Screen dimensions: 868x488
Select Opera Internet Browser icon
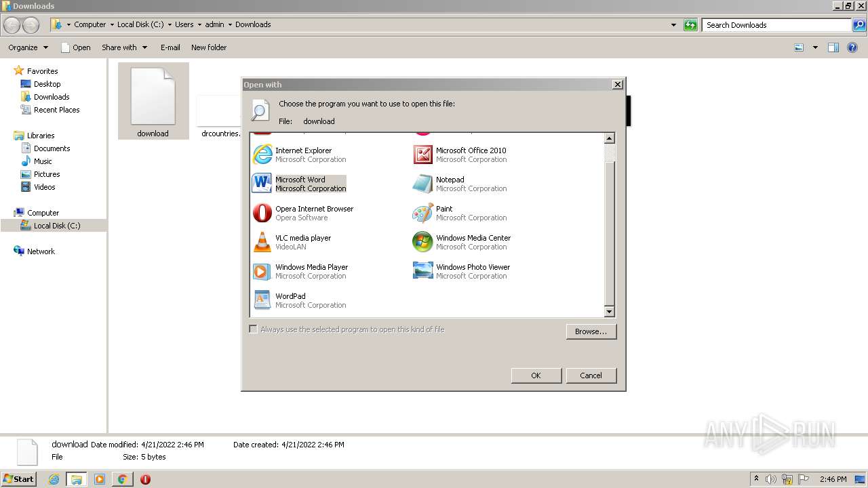tap(262, 213)
